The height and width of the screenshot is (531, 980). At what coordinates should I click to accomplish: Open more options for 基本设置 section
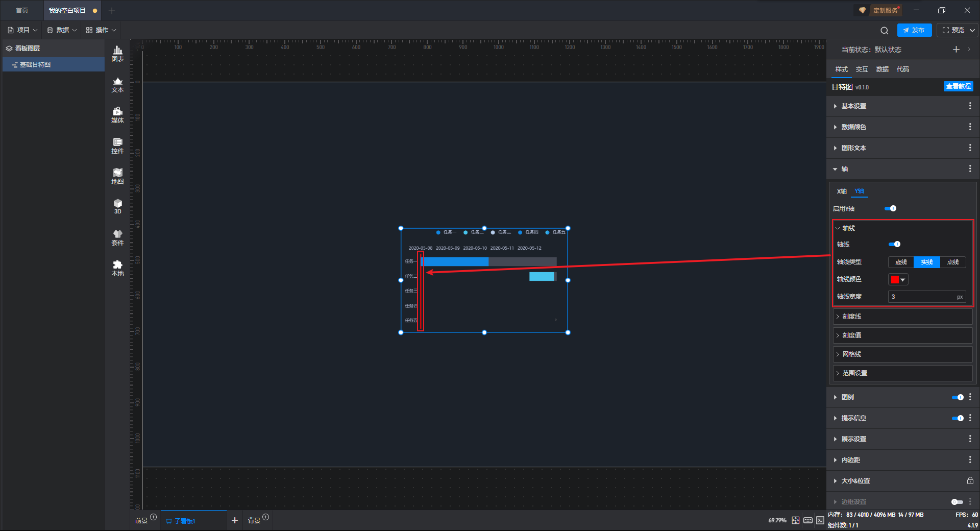coord(970,106)
